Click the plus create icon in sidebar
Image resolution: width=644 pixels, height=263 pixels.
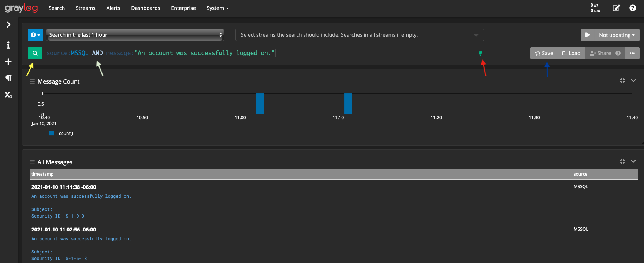click(x=8, y=62)
